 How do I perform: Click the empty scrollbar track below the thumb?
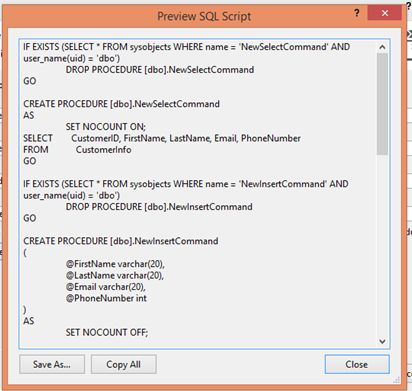[382, 245]
